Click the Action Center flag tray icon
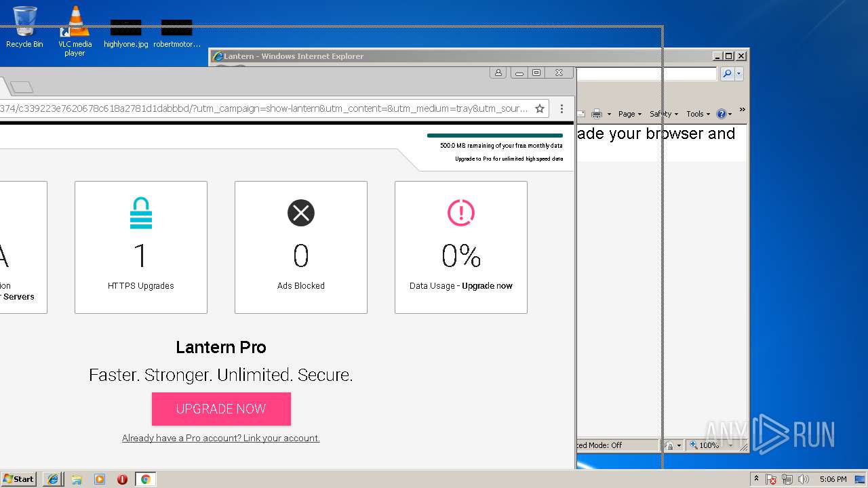 pyautogui.click(x=772, y=479)
